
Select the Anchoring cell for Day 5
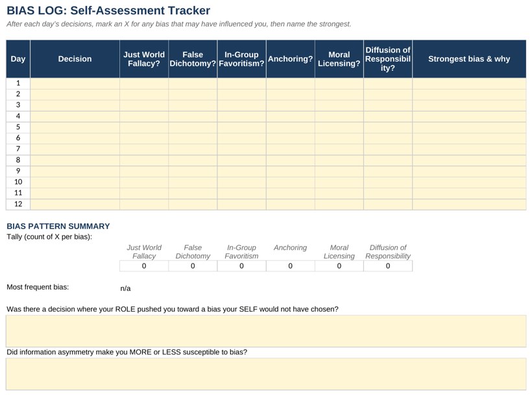(x=291, y=127)
